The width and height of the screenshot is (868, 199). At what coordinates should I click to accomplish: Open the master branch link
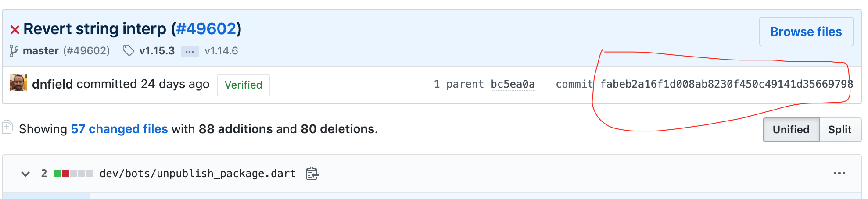[x=40, y=51]
